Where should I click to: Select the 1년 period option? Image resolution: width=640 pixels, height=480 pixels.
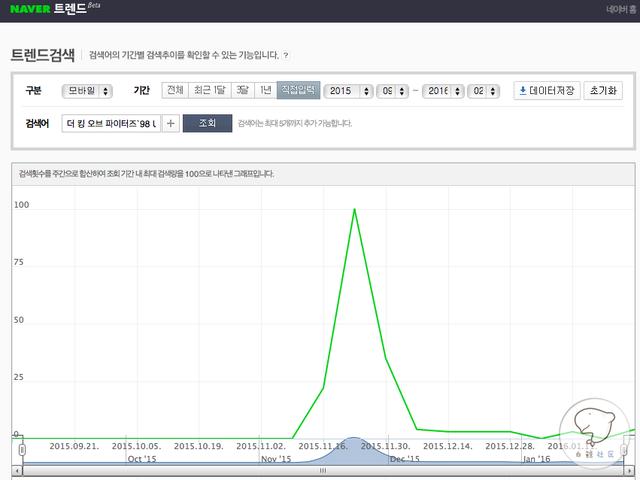[265, 90]
